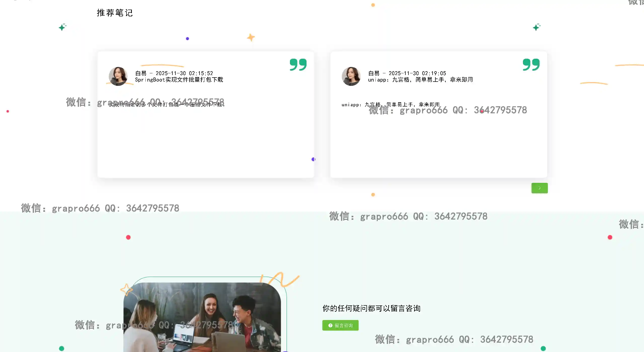644x352 pixels.
Task: Click the description 实现将指定的多个文件打包成一个压缩文件下载
Action: (167, 104)
